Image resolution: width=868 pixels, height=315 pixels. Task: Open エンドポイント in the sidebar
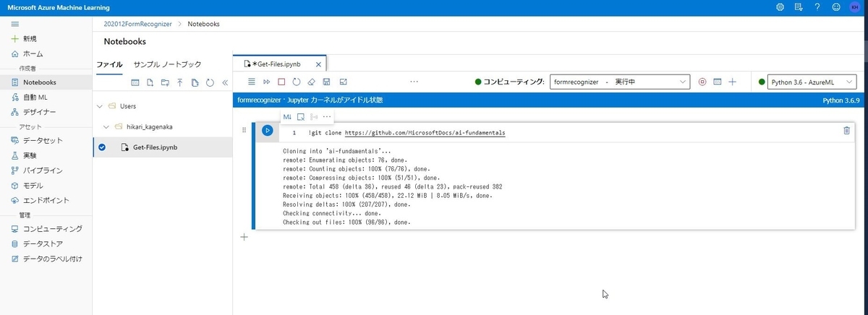[46, 200]
